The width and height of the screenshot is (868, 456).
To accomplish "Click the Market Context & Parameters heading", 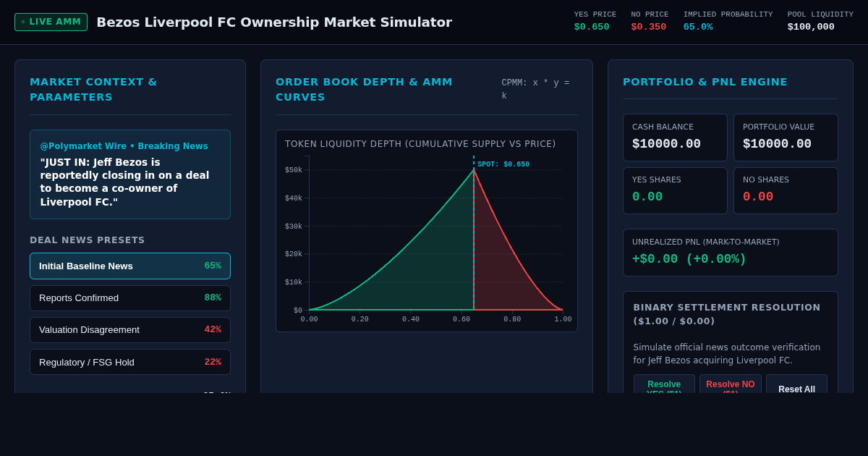I will [x=93, y=90].
